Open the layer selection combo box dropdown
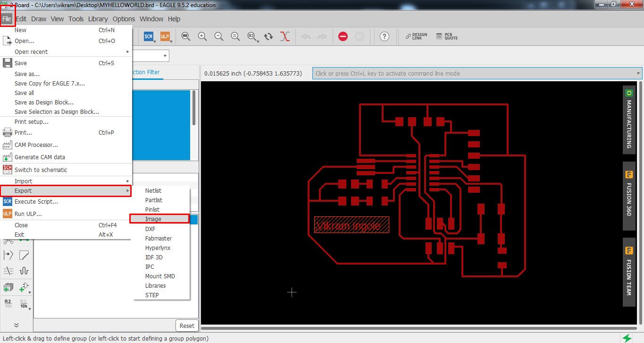The height and width of the screenshot is (343, 644). coord(166,56)
